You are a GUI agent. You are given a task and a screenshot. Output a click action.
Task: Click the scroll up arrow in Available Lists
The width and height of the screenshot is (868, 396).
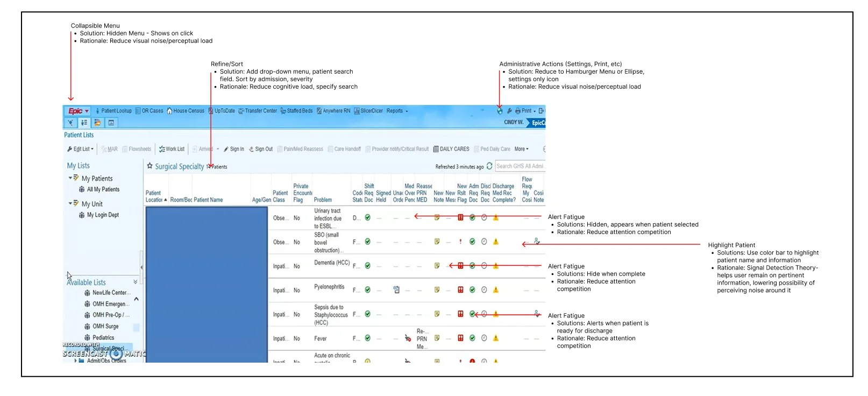pyautogui.click(x=136, y=299)
